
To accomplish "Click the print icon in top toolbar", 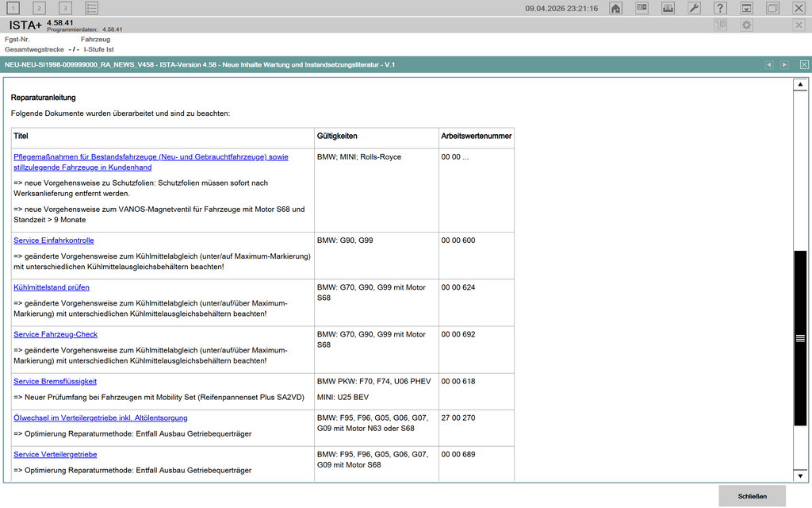I will click(668, 8).
